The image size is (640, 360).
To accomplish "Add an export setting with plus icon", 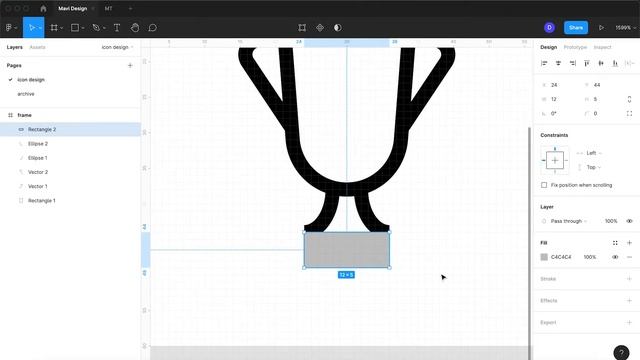I will pos(629,322).
